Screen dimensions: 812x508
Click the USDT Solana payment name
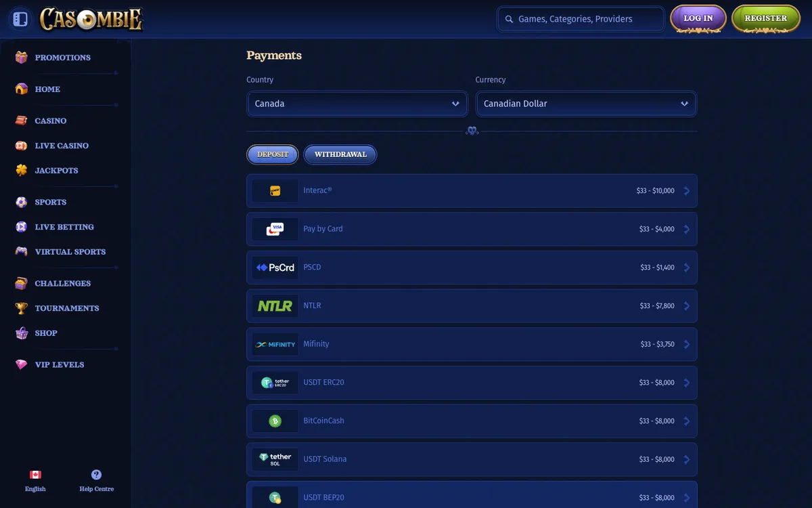point(325,459)
